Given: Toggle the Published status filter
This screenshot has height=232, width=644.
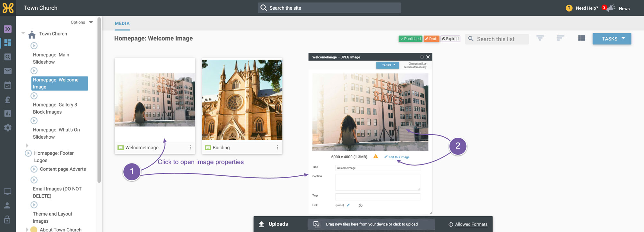Looking at the screenshot, I should click(x=410, y=39).
